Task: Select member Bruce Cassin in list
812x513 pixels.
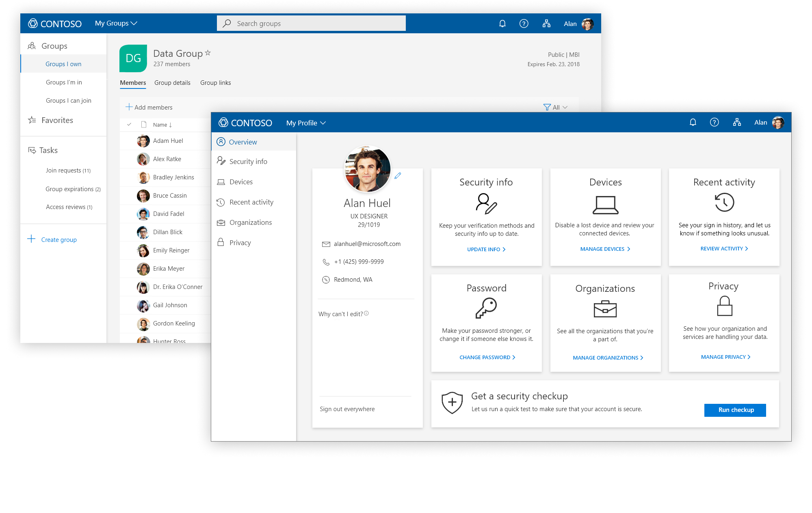Action: 165,196
